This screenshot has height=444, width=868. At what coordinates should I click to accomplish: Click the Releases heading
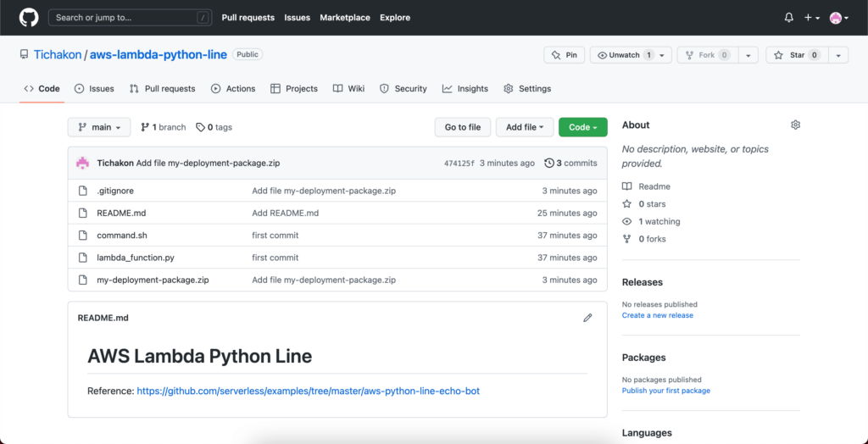tap(643, 282)
